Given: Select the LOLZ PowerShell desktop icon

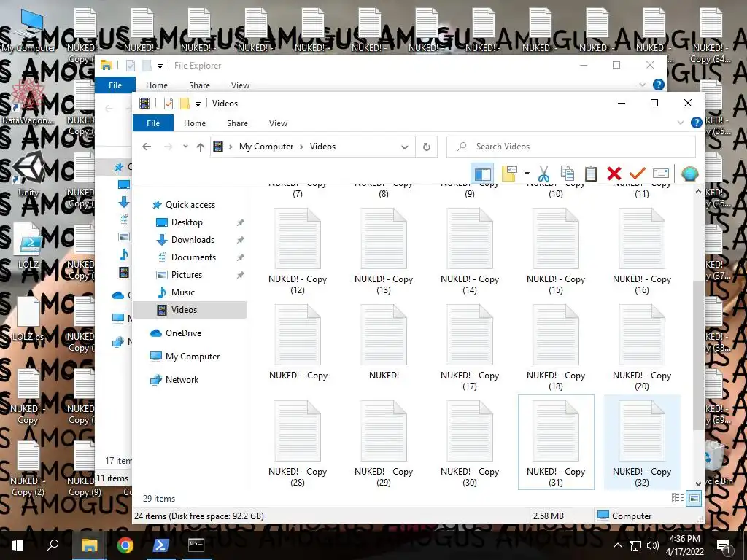Looking at the screenshot, I should (28, 246).
